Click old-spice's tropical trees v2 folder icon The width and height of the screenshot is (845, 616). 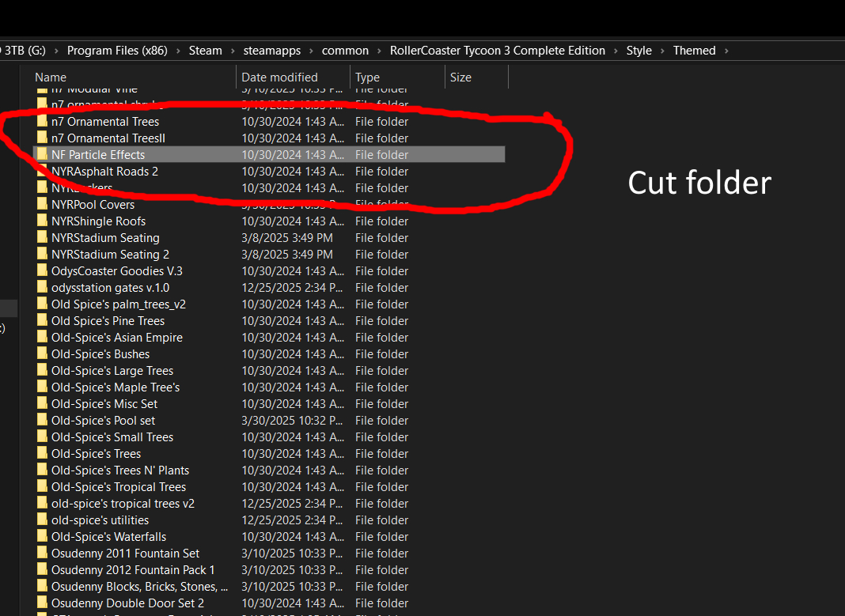click(42, 504)
